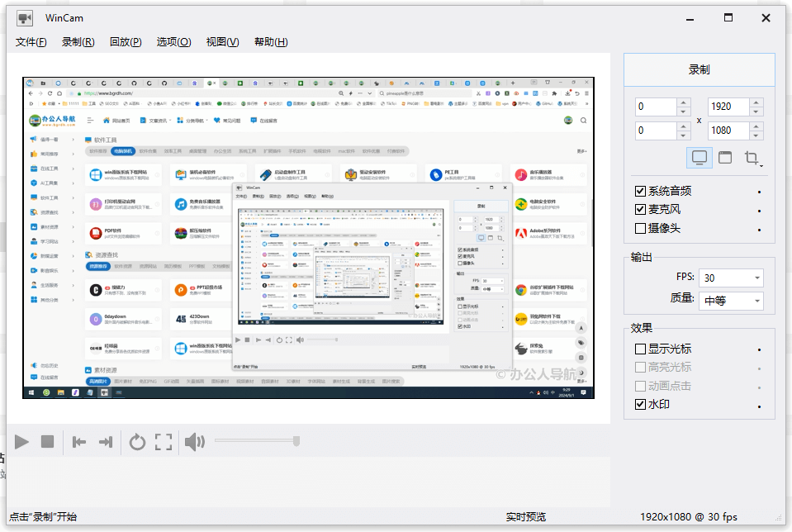Disable the 麦克风 checkbox

(641, 209)
